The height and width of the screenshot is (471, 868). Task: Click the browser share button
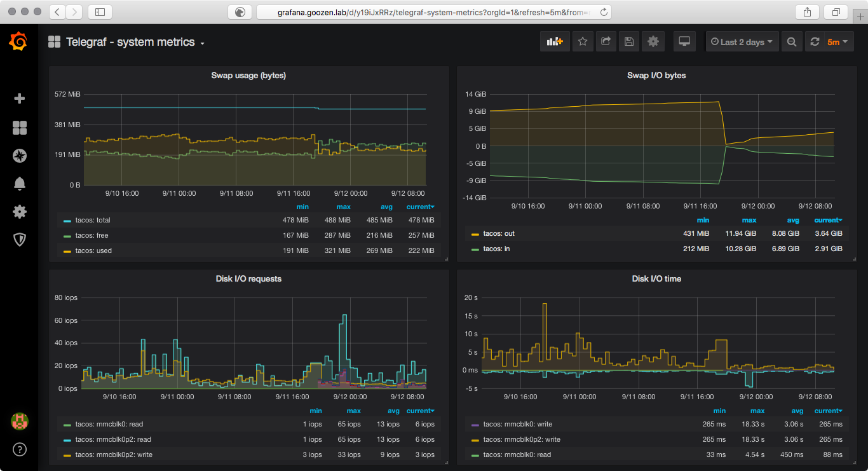click(x=807, y=11)
